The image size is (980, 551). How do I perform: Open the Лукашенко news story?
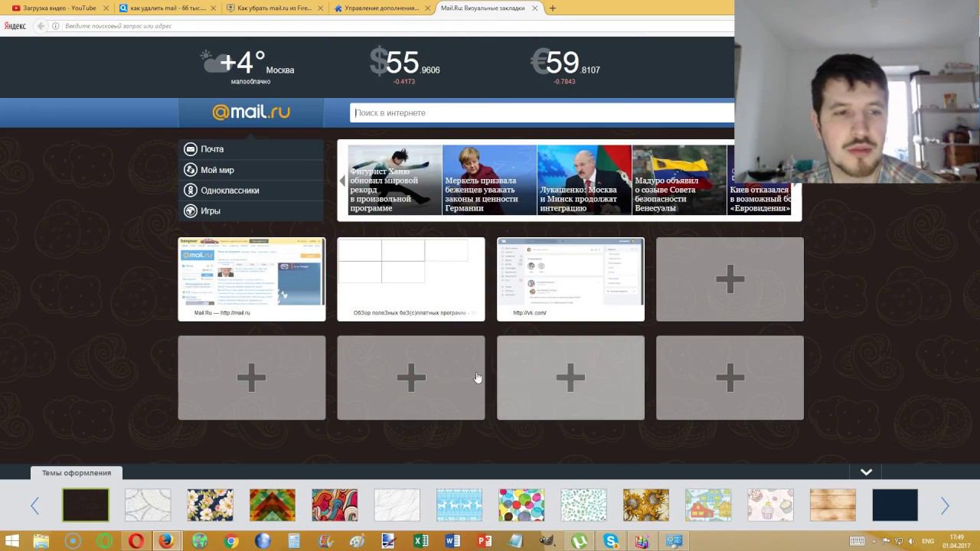click(x=584, y=180)
